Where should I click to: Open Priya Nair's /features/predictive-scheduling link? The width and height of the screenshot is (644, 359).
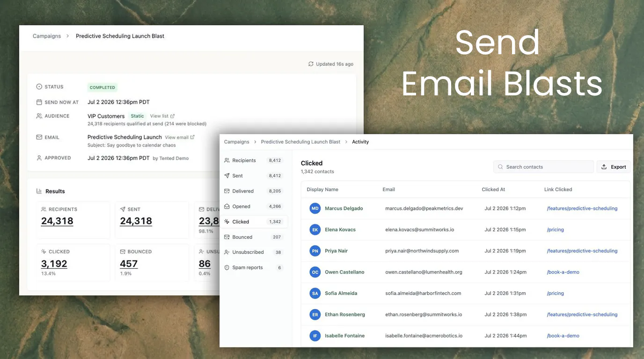pos(582,251)
